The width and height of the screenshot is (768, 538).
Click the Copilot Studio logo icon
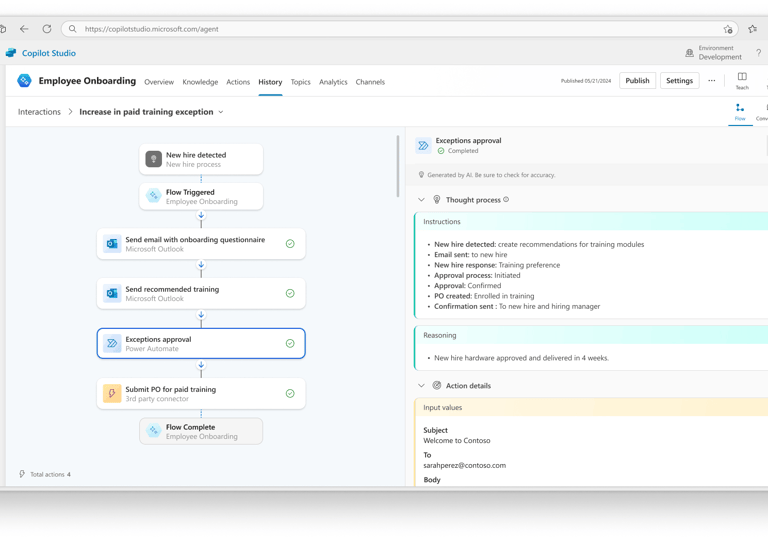(x=11, y=53)
